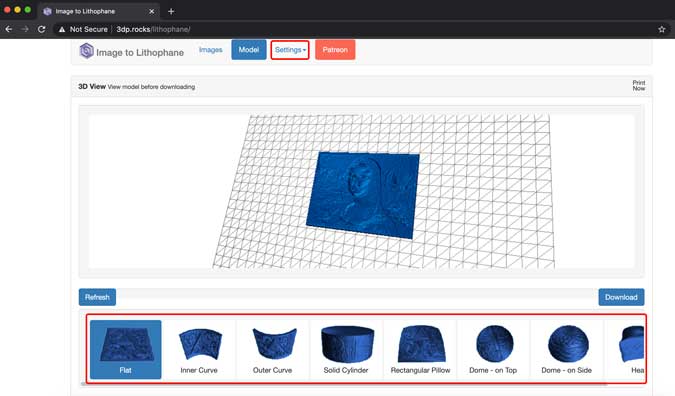Bookmark page with the star icon
Screen dimensions: 675x396
662,29
